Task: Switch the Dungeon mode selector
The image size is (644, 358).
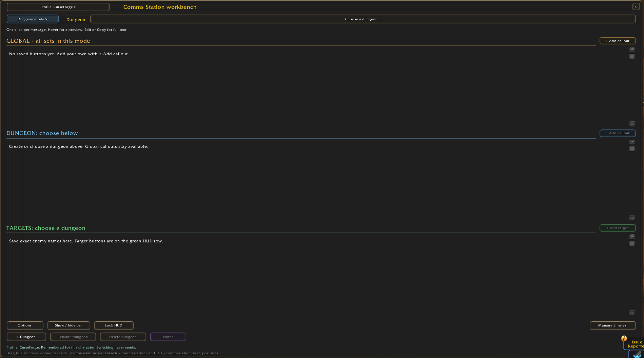Action: pyautogui.click(x=33, y=19)
